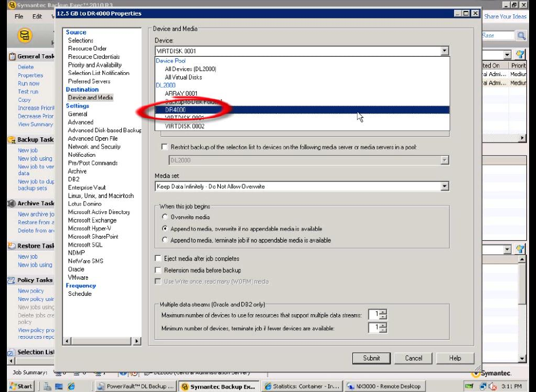Open the Device dropdown arrow
The height and width of the screenshot is (392, 536).
pyautogui.click(x=444, y=51)
